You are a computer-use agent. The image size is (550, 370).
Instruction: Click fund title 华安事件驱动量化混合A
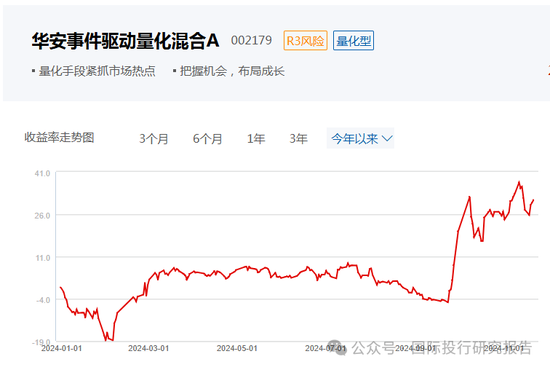click(x=125, y=41)
